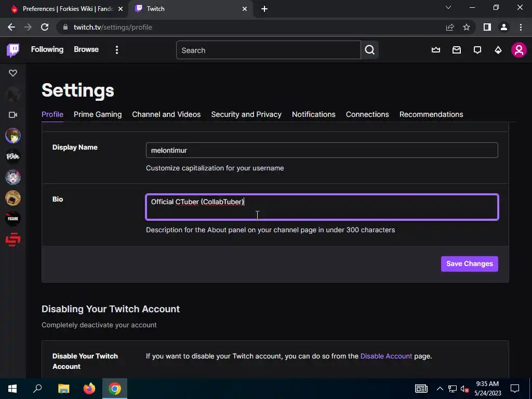The image size is (532, 399).
Task: Follow the Disable Account link
Action: [386, 356]
